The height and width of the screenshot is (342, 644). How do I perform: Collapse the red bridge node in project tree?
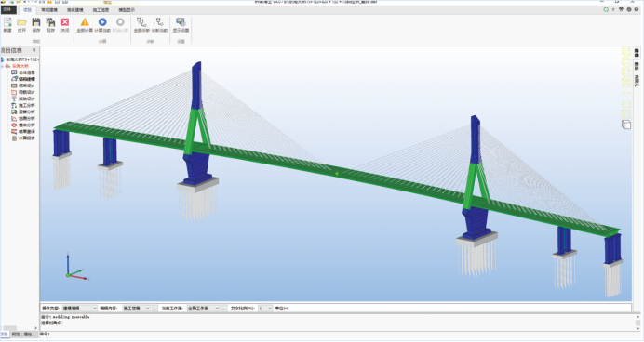click(x=2, y=66)
